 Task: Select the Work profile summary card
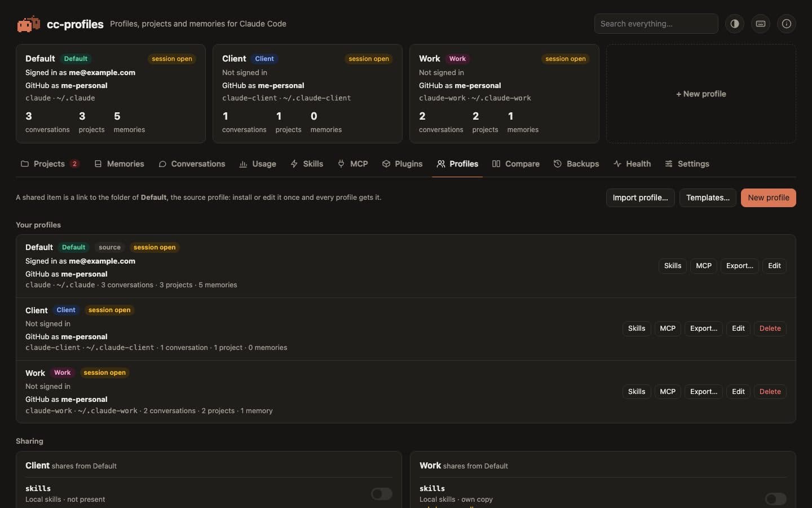(504, 94)
